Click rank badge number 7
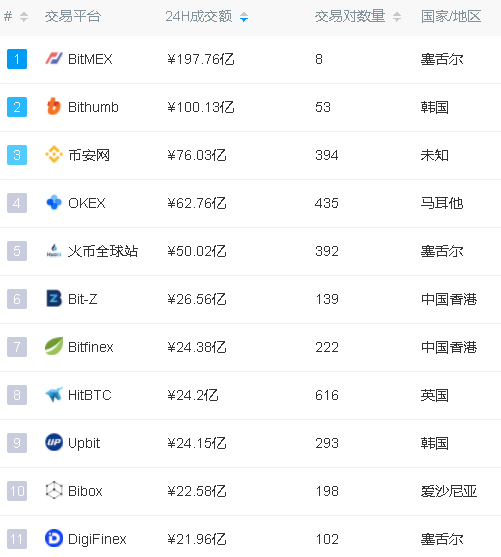Viewport: 501px width, 557px height. [x=17, y=347]
